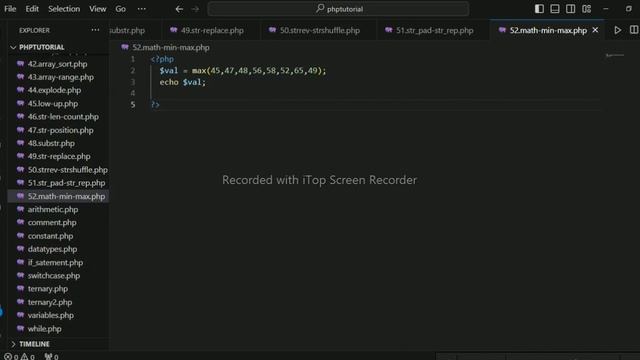Open 49.str-replace.php in explorer list
Viewport: 640px width, 360px height.
click(58, 156)
